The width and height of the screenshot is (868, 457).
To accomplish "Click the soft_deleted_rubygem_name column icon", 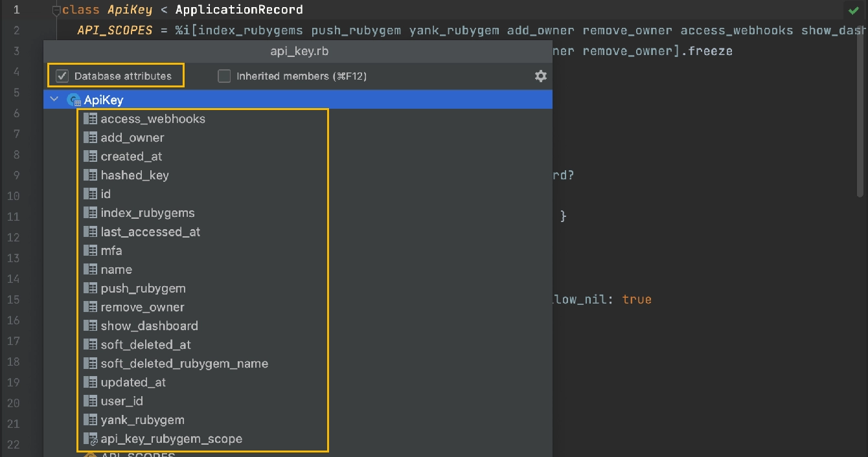I will (x=91, y=363).
